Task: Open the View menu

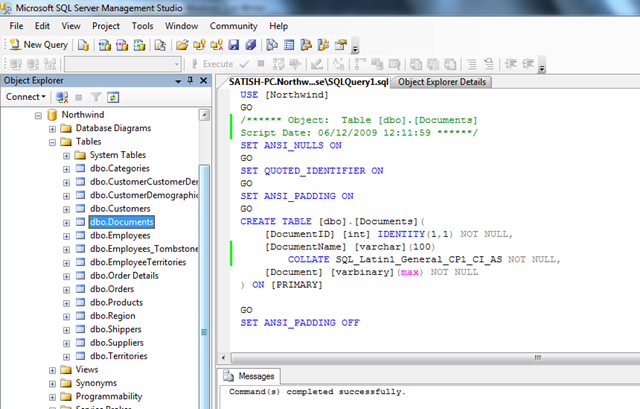Action: click(71, 26)
